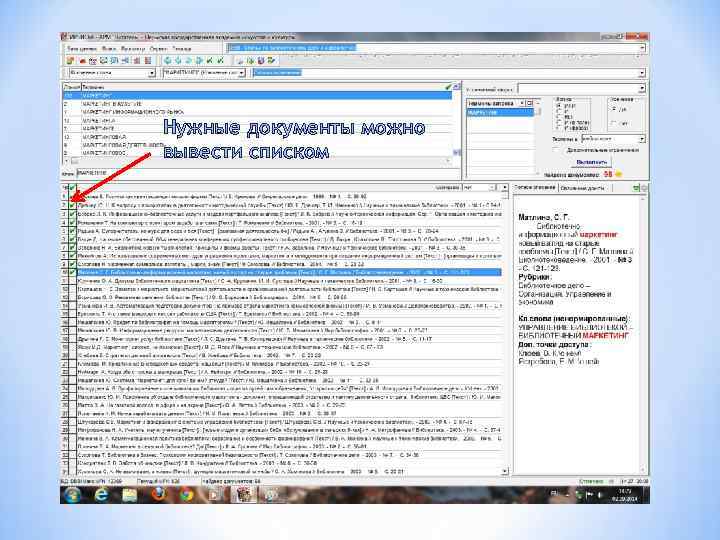Uncheck the checkbox of result row 2
Image resolution: width=720 pixels, height=540 pixels.
coord(72,206)
